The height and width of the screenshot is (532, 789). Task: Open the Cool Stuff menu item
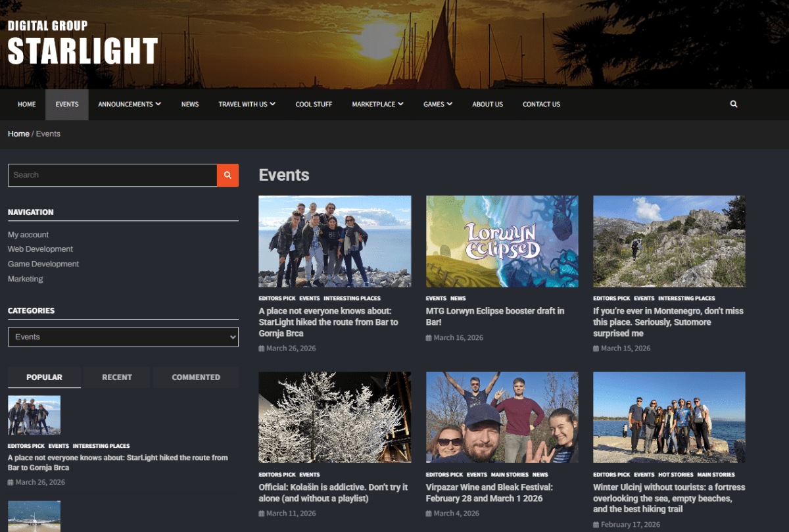point(314,104)
